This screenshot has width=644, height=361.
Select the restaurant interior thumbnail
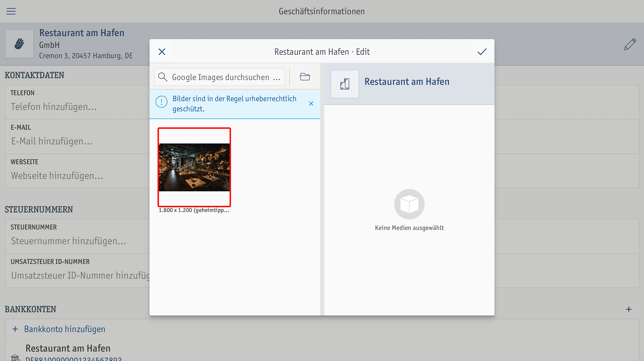194,167
